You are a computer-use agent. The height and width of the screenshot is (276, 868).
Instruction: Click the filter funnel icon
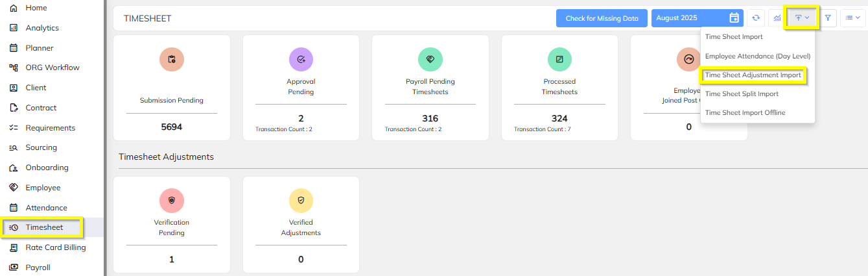pyautogui.click(x=828, y=18)
